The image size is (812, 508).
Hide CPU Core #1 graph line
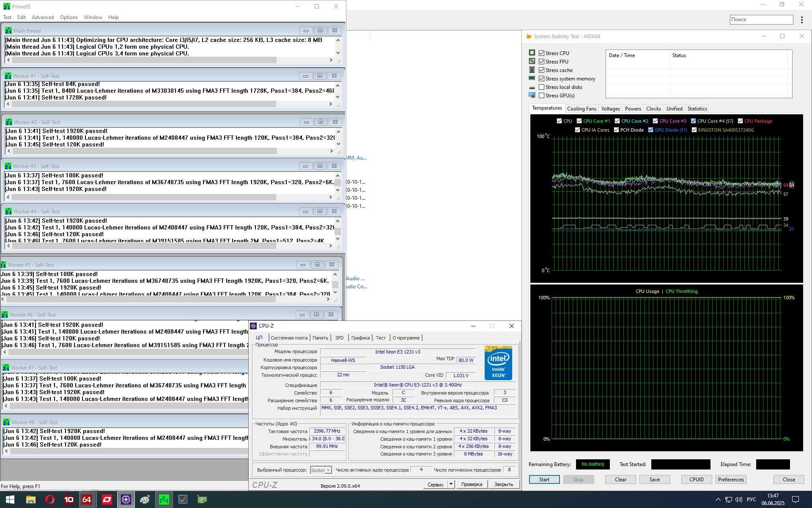(579, 121)
